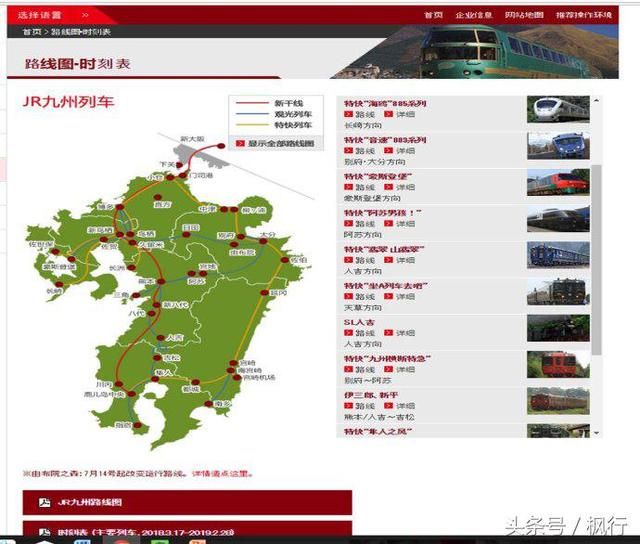
Task: View the 详细 page for 特快"九州横断特急"
Action: (400, 369)
